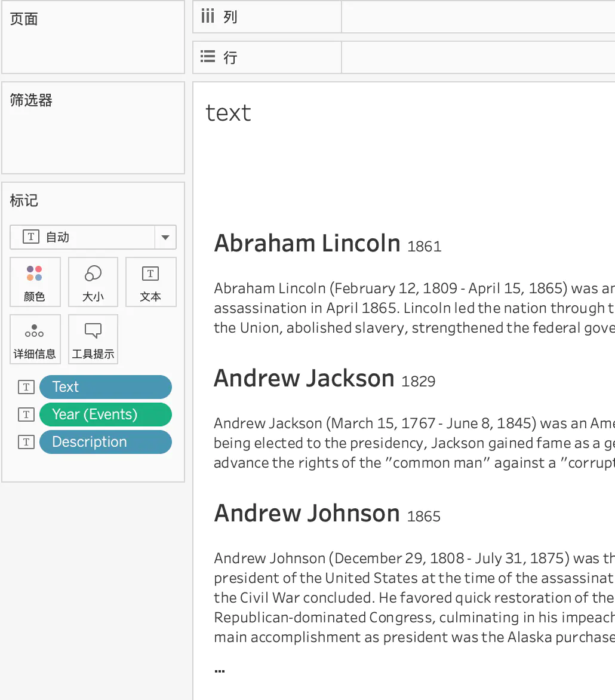The width and height of the screenshot is (615, 700).
Task: Select the blue Text field pill
Action: 106,387
